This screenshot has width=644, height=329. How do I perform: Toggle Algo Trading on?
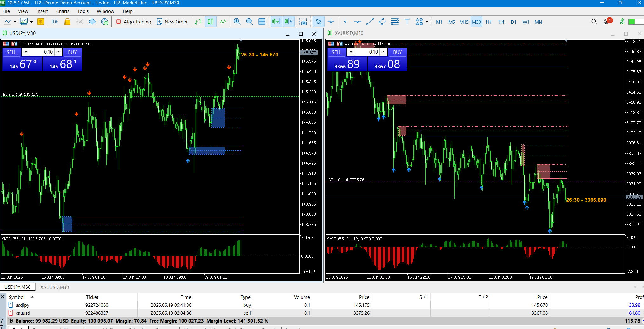(x=133, y=22)
